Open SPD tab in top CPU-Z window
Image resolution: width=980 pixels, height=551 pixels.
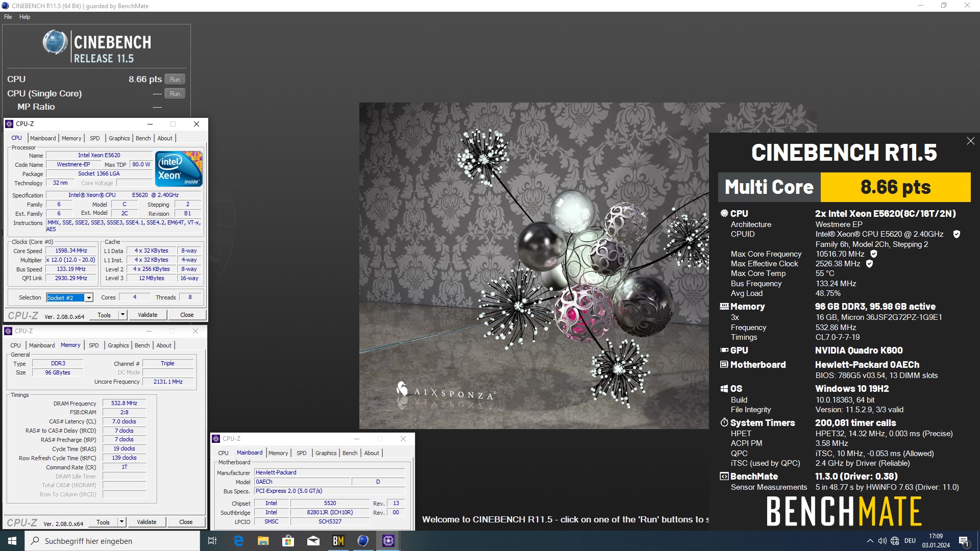(x=95, y=138)
